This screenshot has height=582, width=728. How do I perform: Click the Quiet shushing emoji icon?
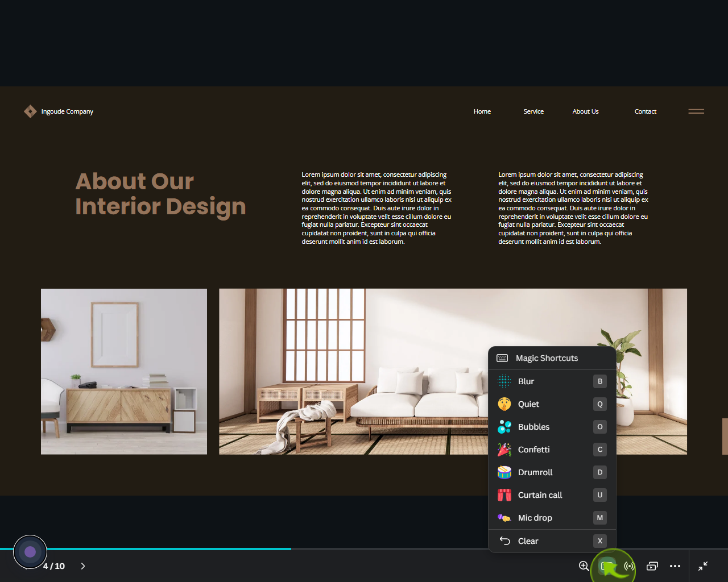pos(504,404)
